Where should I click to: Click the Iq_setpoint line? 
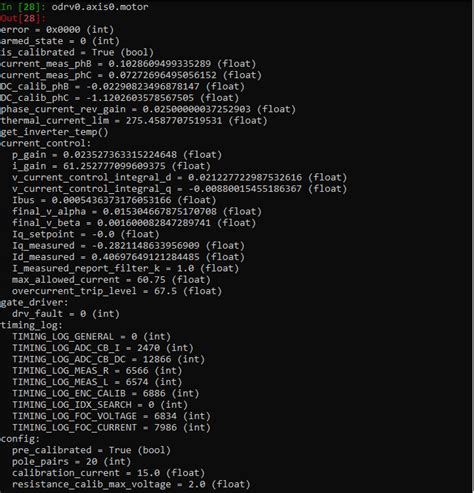(x=86, y=234)
